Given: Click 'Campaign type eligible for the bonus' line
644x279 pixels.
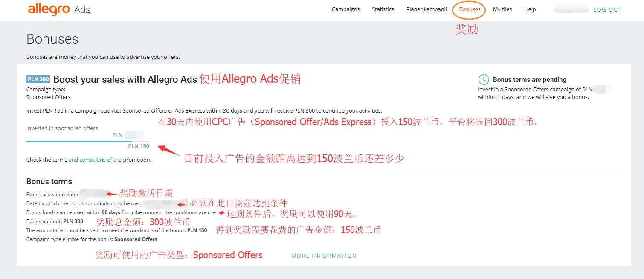Looking at the screenshot, I should (x=92, y=239).
